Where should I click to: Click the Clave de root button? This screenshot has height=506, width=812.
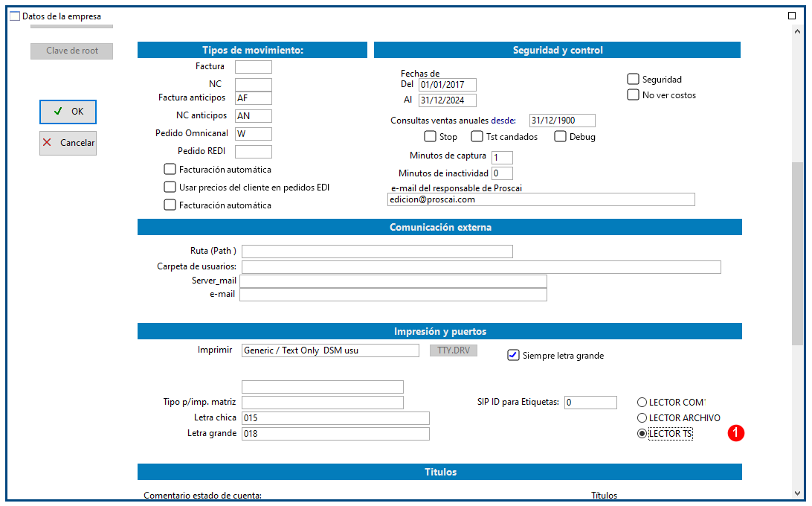coord(71,51)
